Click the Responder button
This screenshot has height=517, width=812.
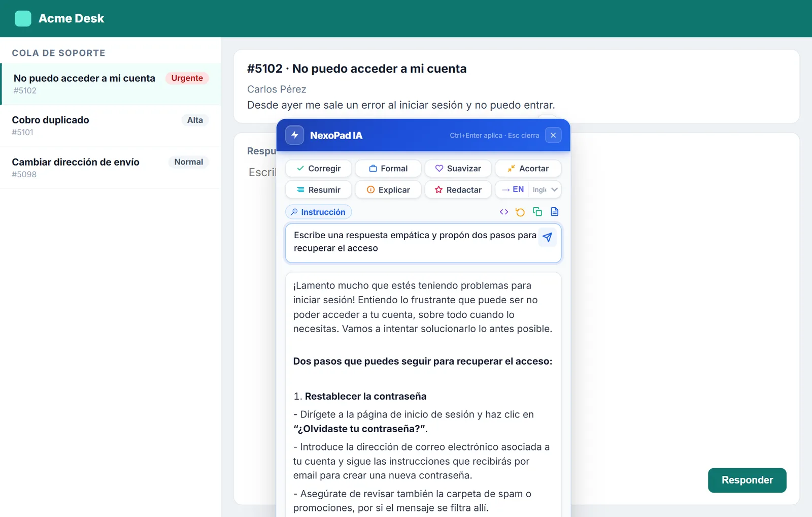[747, 480]
